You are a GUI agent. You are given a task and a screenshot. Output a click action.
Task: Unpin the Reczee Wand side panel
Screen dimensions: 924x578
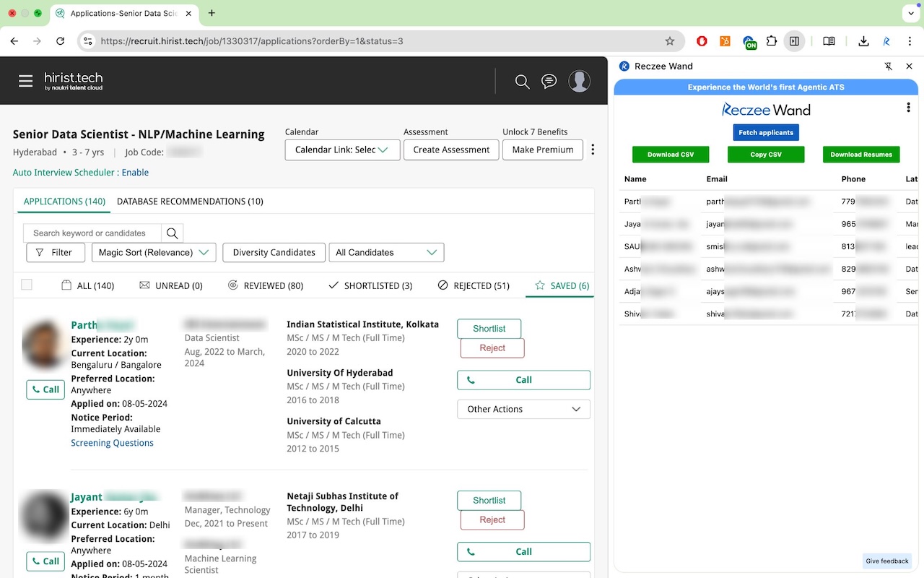point(889,66)
